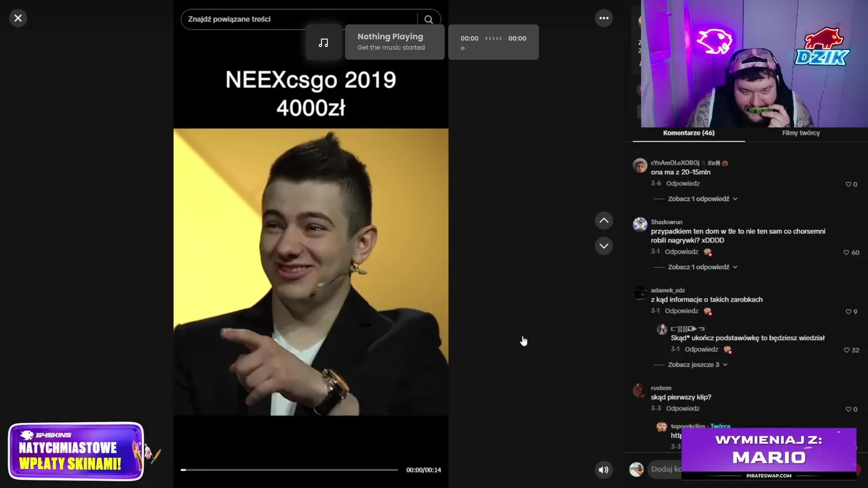Open the three-dot more options menu
Screen dimensions: 868x488
[x=604, y=18]
